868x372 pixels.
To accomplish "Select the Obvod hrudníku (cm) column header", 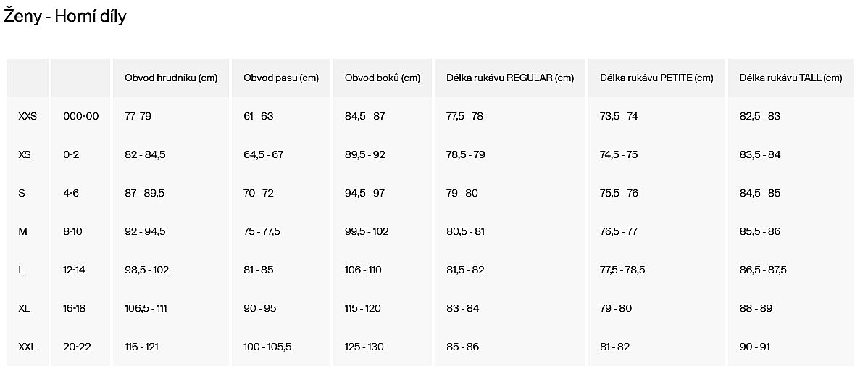I will point(171,78).
